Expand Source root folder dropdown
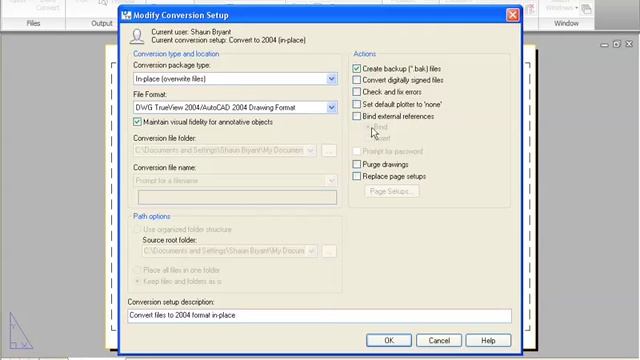 click(x=311, y=251)
